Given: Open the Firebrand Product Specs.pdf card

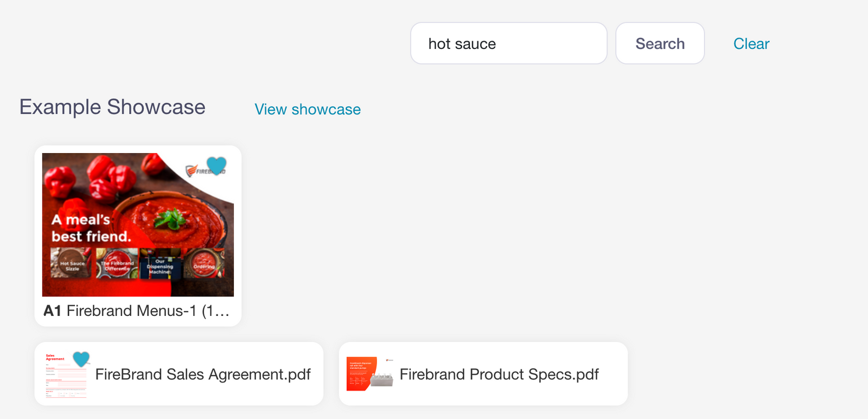Looking at the screenshot, I should pyautogui.click(x=499, y=374).
